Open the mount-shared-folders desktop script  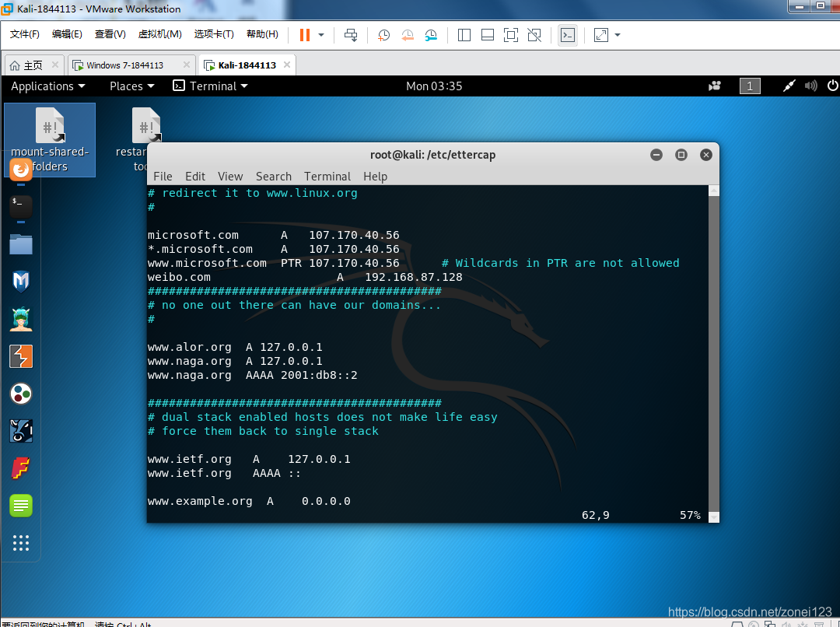[50, 140]
